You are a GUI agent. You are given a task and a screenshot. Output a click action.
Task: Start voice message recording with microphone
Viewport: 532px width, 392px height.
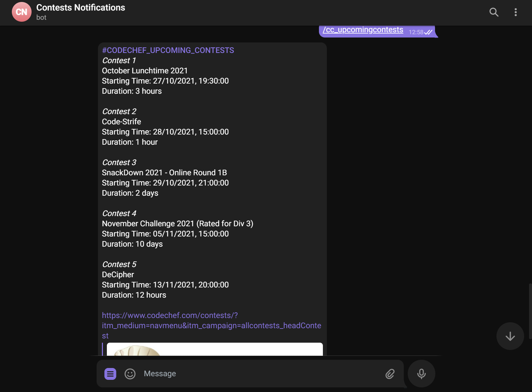(x=422, y=374)
